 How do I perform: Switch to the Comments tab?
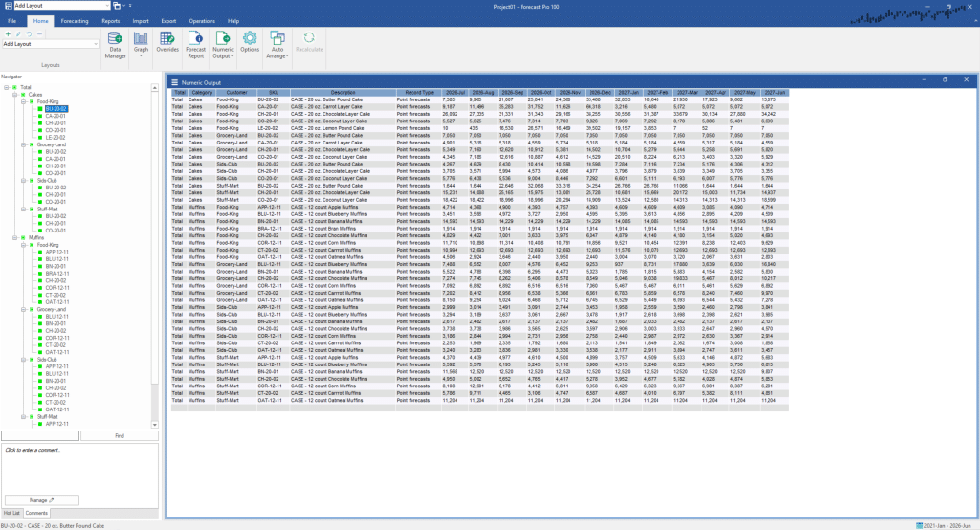pos(34,514)
